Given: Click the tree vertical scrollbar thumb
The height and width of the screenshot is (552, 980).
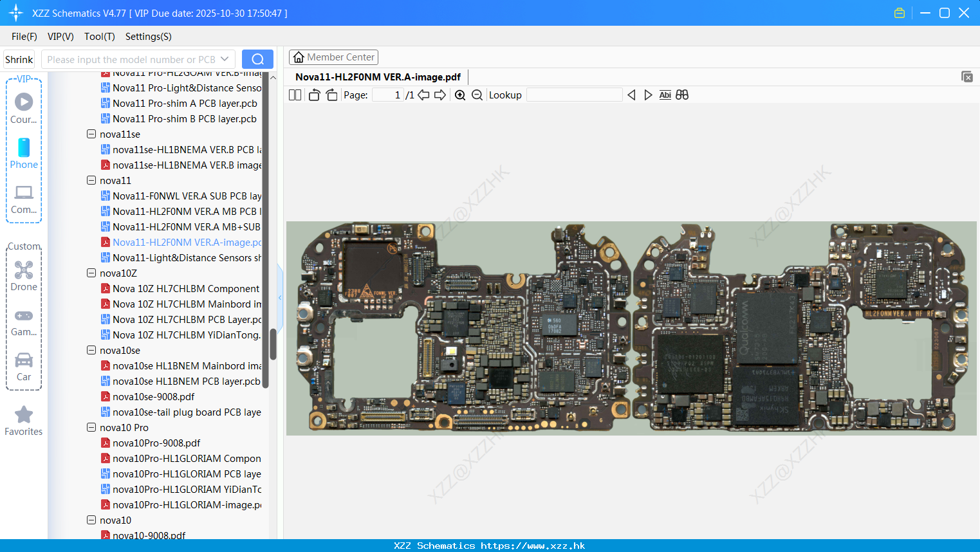Looking at the screenshot, I should tap(273, 344).
